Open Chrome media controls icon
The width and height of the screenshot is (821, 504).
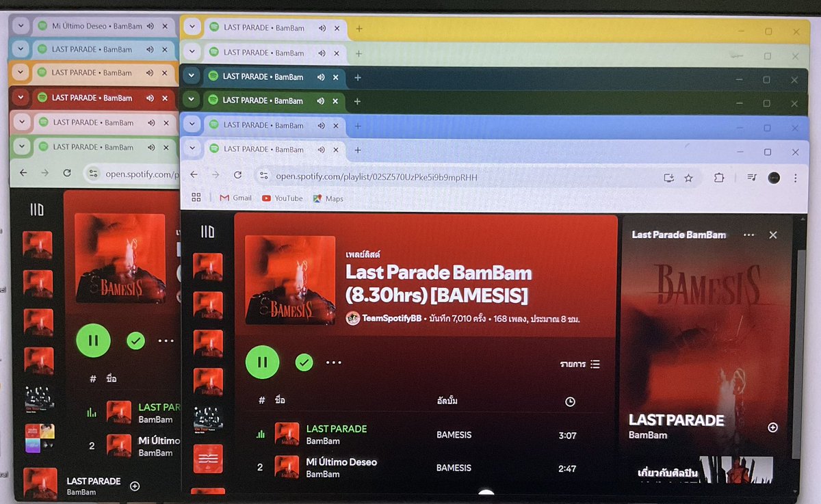coord(751,177)
